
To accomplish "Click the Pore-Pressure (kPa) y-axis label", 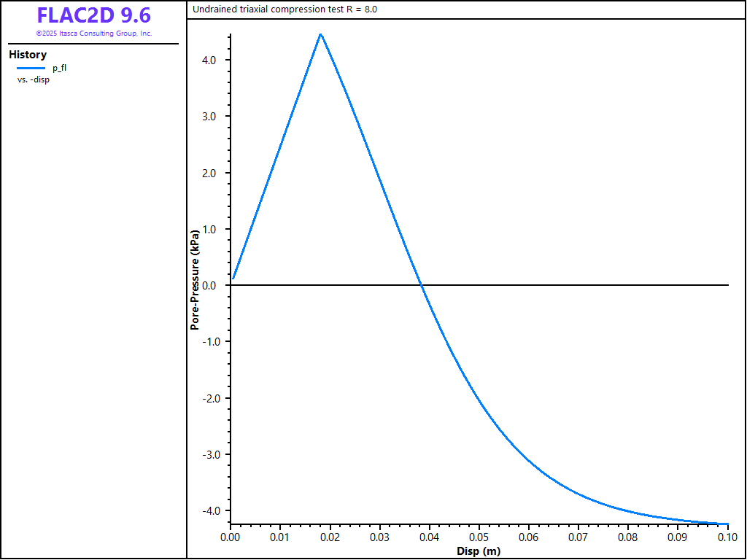I will (x=195, y=281).
